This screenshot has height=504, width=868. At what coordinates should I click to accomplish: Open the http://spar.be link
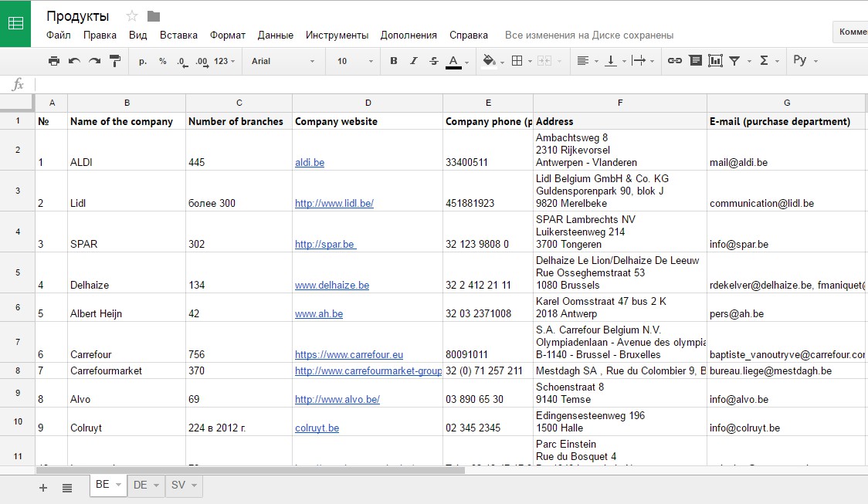pyautogui.click(x=325, y=245)
